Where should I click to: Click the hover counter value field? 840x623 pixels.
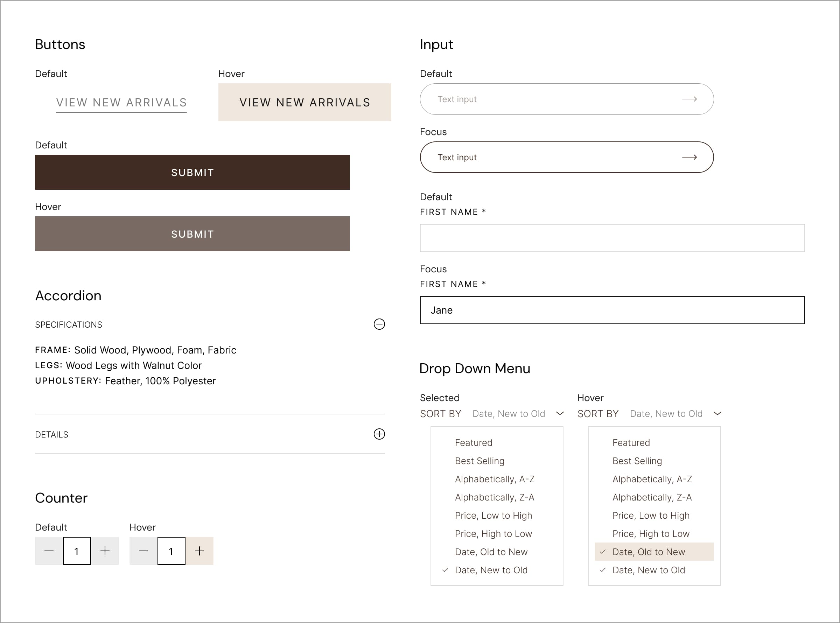(x=171, y=551)
